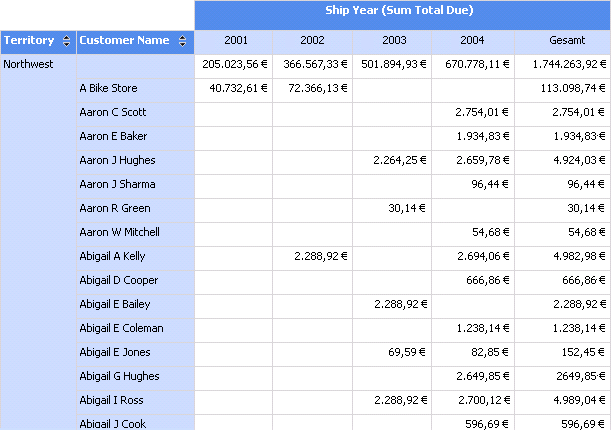Click the 2004 year column header

point(473,41)
